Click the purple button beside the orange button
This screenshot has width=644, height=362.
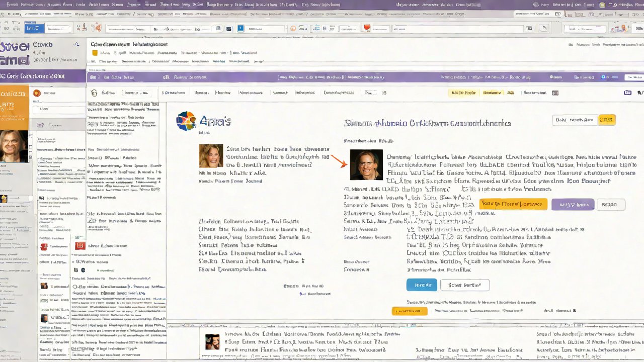(573, 205)
